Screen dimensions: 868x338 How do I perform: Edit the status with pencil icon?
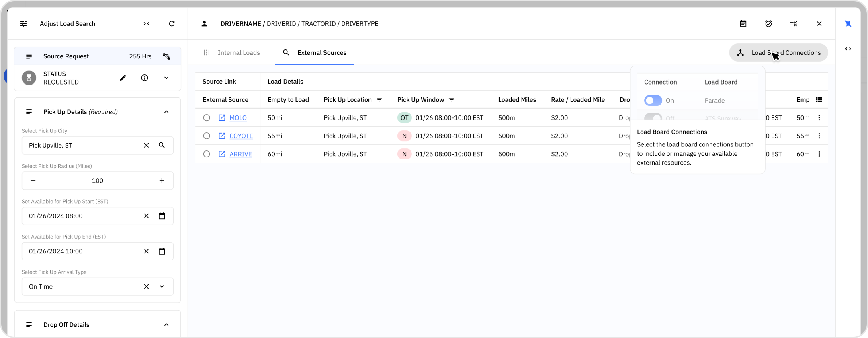[123, 78]
